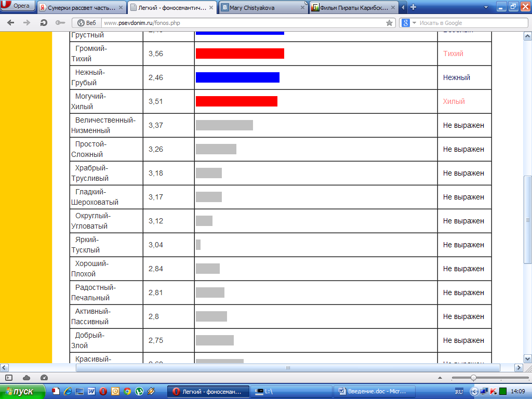Image resolution: width=532 pixels, height=399 pixels.
Task: Click the value 3,56 in the table
Action: [x=156, y=54]
